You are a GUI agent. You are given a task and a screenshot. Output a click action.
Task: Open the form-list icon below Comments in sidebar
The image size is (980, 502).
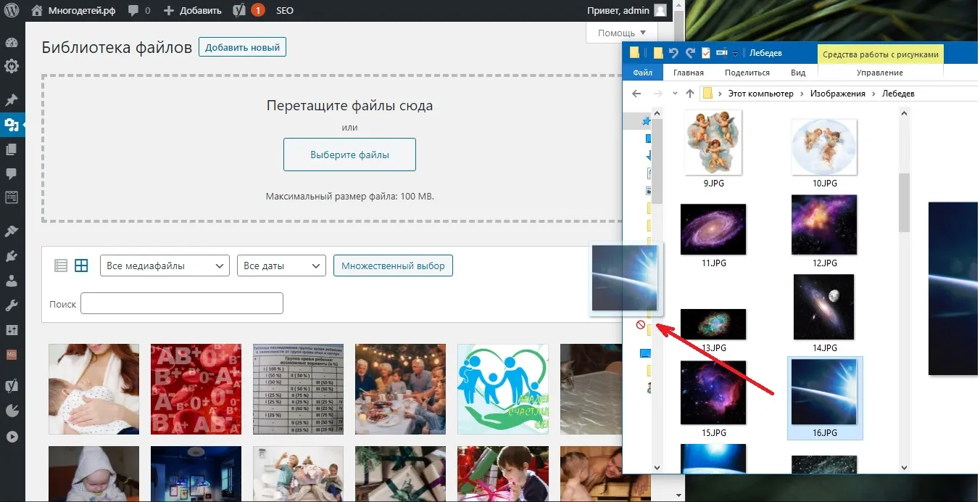click(12, 197)
